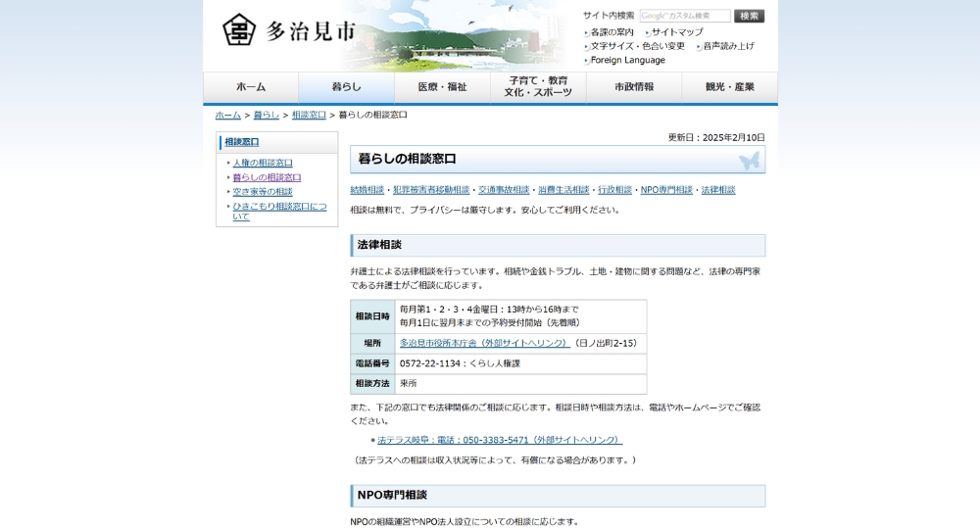Open 各課の案内 link

click(612, 32)
